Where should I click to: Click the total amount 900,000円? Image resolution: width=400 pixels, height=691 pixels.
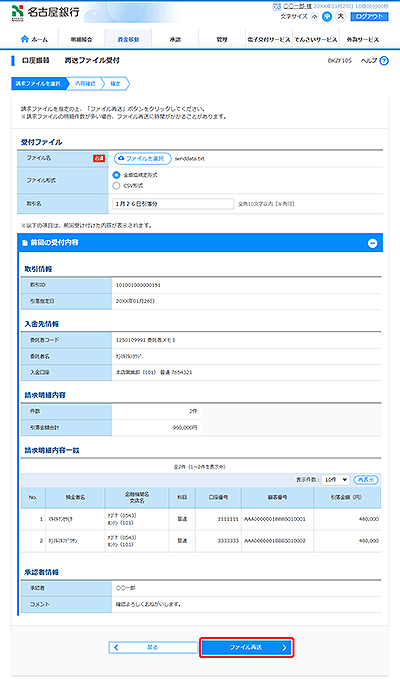(x=185, y=427)
